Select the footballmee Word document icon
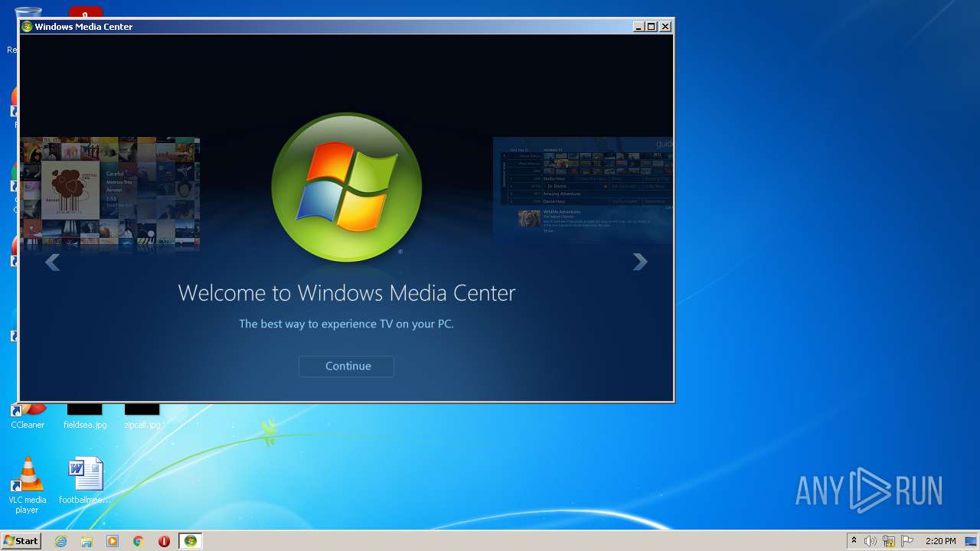 (x=84, y=481)
